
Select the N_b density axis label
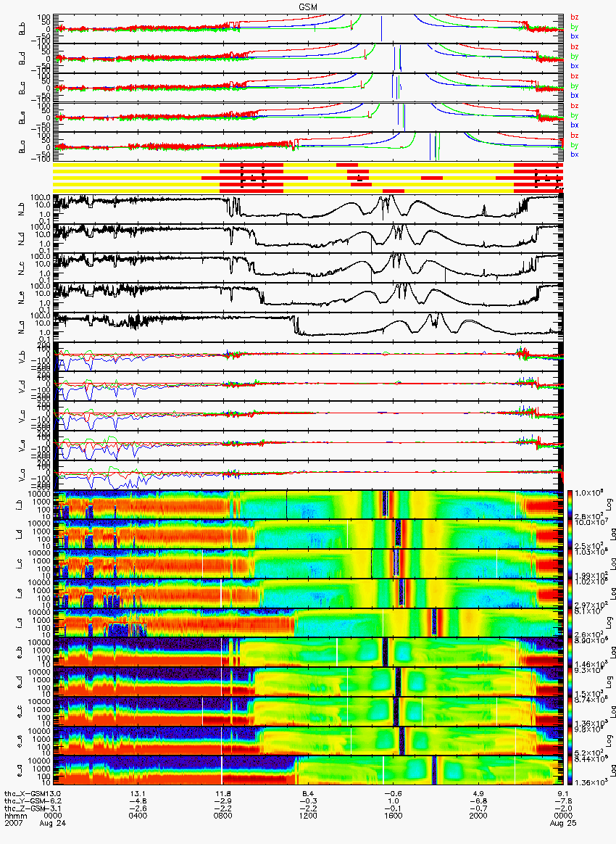[22, 208]
